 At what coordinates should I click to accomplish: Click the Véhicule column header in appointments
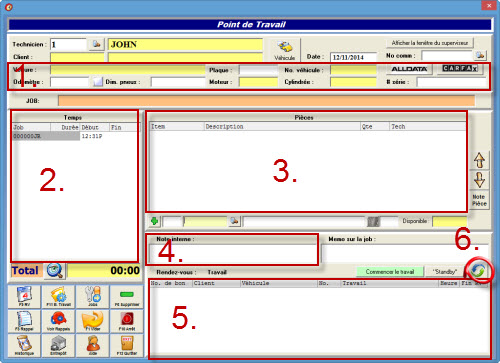(279, 283)
